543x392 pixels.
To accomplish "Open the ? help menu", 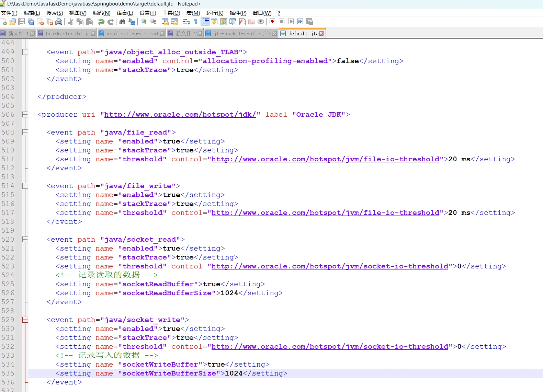I will click(279, 13).
